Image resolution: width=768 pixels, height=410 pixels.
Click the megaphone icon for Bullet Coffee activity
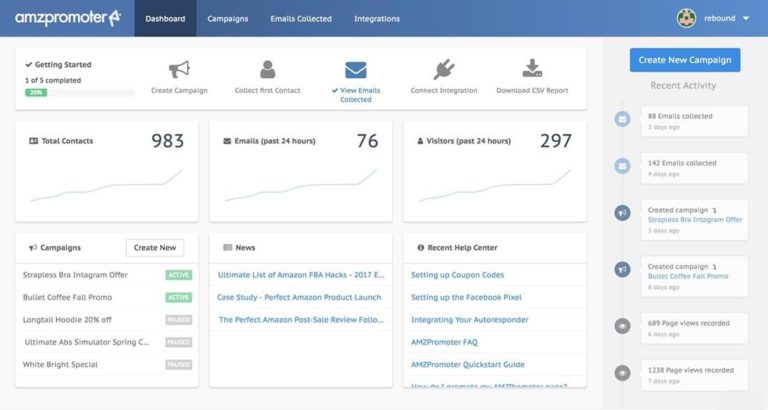coord(623,269)
